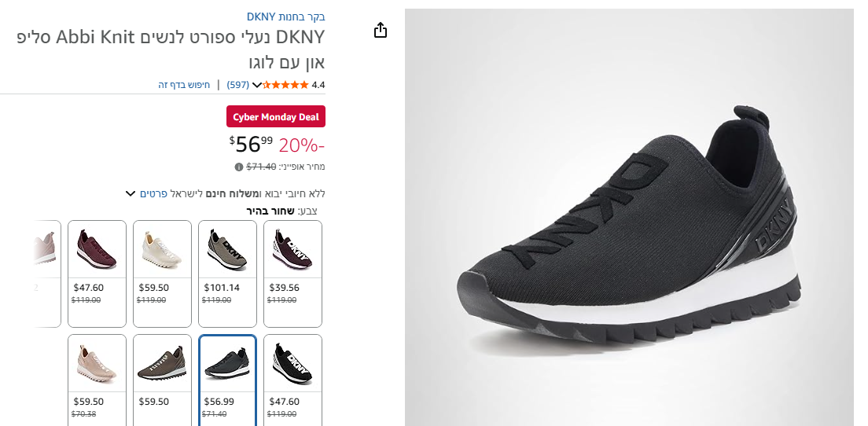Expand the chevron beside the פרטים shipping details link
868x426 pixels.
130,193
